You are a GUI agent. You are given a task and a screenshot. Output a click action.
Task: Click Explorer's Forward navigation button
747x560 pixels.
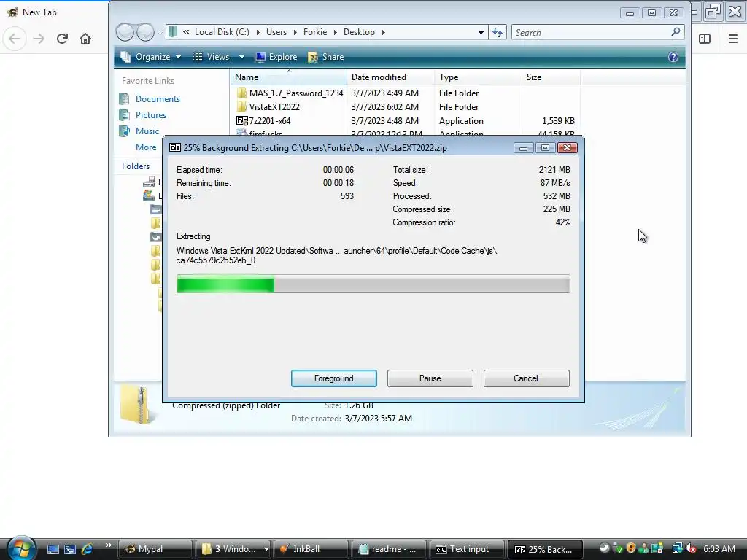point(145,32)
